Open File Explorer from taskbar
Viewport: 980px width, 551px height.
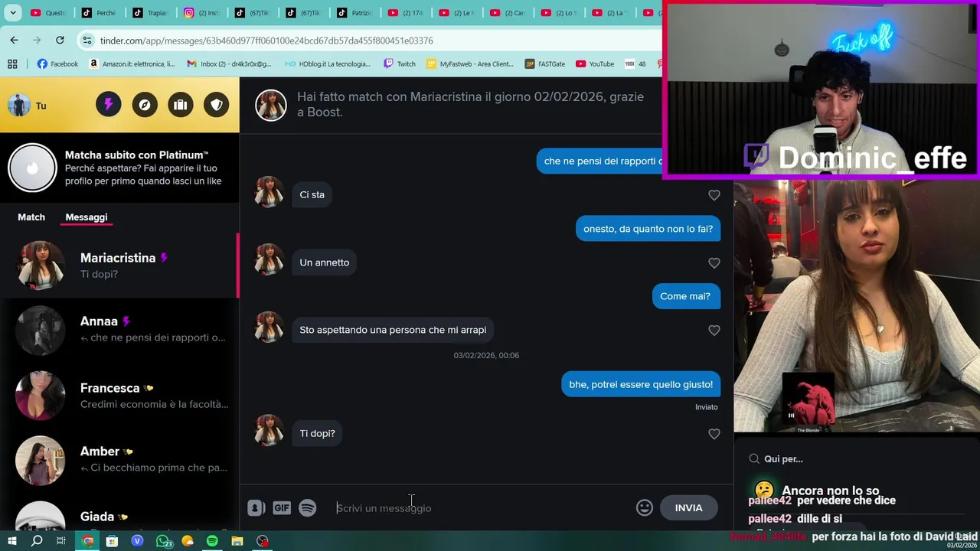tap(237, 541)
